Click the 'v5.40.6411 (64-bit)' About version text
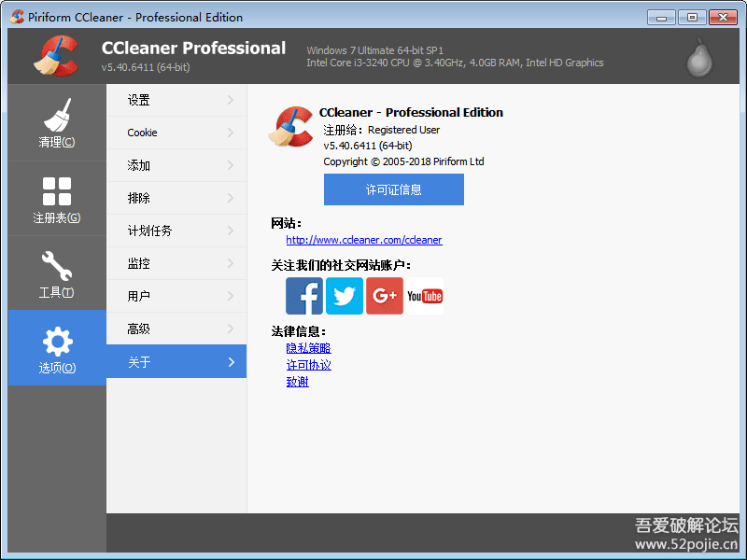 point(367,146)
